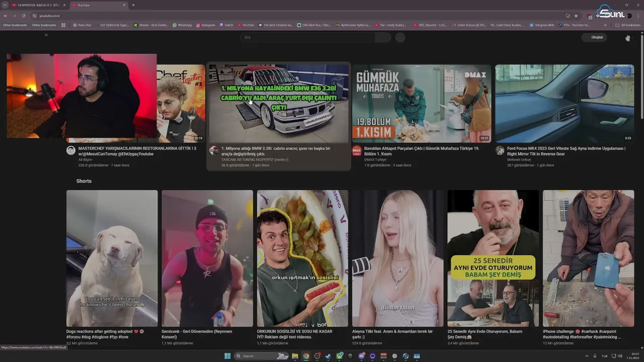The width and height of the screenshot is (644, 362).
Task: Click the site info icon beside youtube.com
Action: tap(34, 16)
